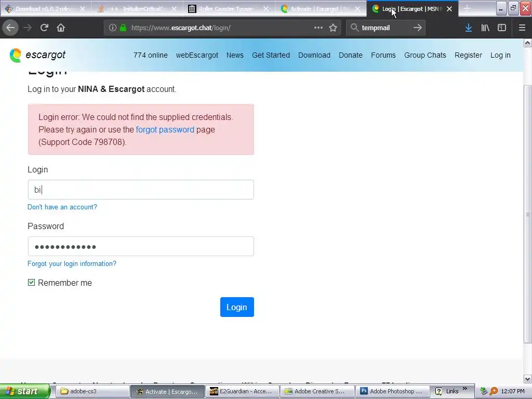Focus the Login text field
This screenshot has width=532, height=399.
pos(141,190)
